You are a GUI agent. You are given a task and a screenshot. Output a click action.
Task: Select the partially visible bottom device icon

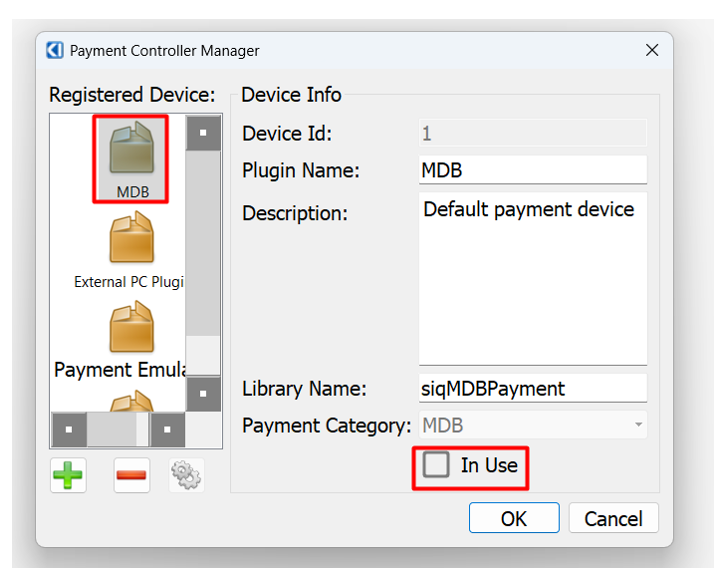coord(131,402)
